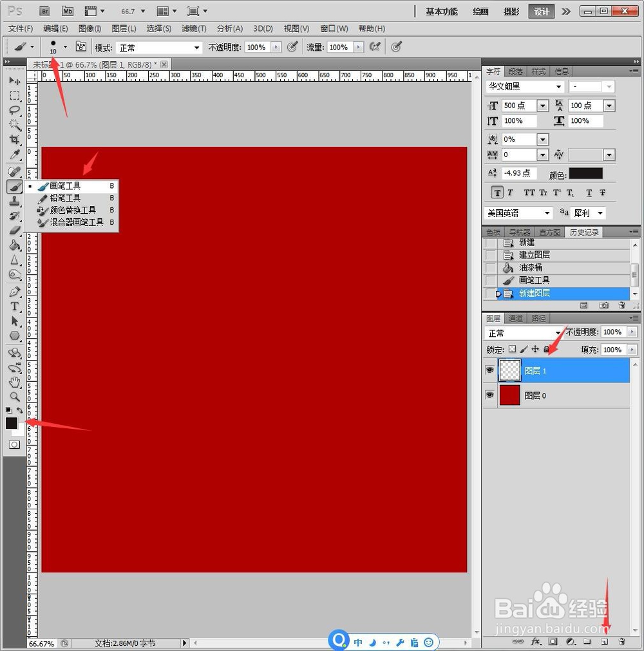The image size is (644, 651).
Task: Hide 图层 1 with its eye icon
Action: point(490,370)
